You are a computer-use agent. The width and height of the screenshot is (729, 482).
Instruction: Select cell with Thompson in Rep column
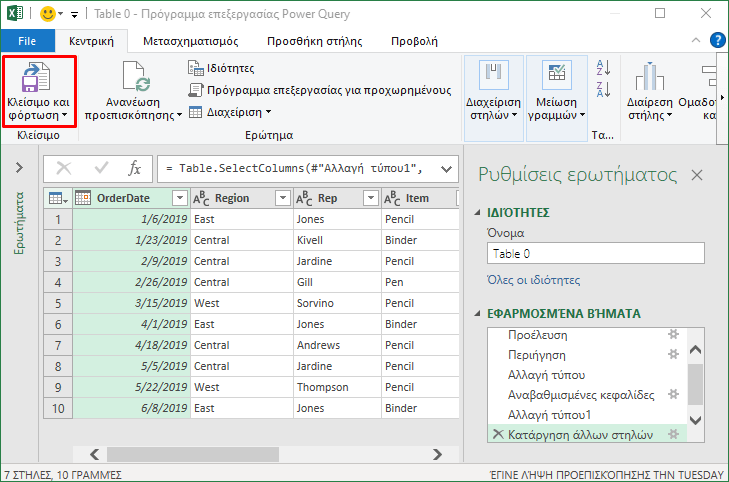coord(337,387)
